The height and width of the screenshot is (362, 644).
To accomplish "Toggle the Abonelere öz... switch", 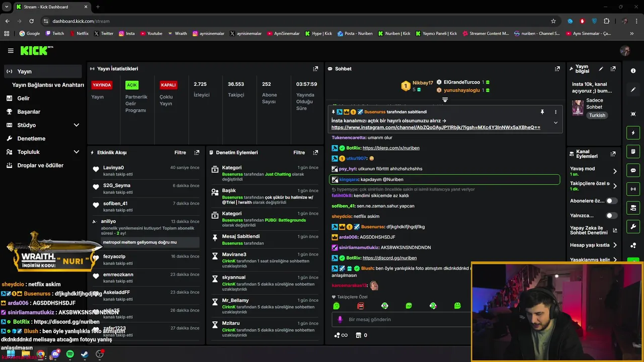I will pos(611,201).
